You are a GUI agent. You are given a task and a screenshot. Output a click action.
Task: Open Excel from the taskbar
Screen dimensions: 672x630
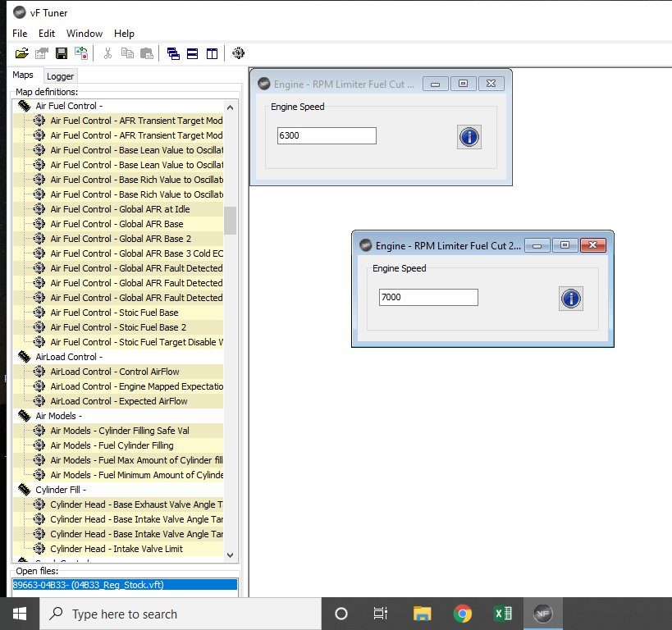click(x=503, y=614)
